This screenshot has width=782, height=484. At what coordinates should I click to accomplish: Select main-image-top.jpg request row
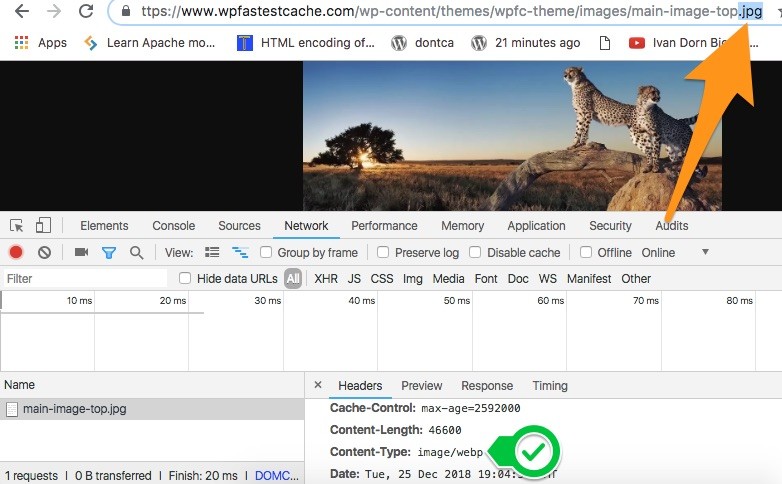pos(74,409)
